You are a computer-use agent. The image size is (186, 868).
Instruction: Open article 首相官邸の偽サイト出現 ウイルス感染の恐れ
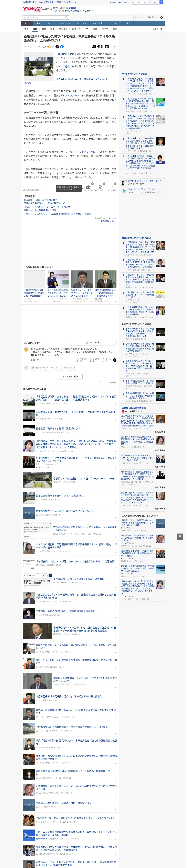[x=60, y=496]
